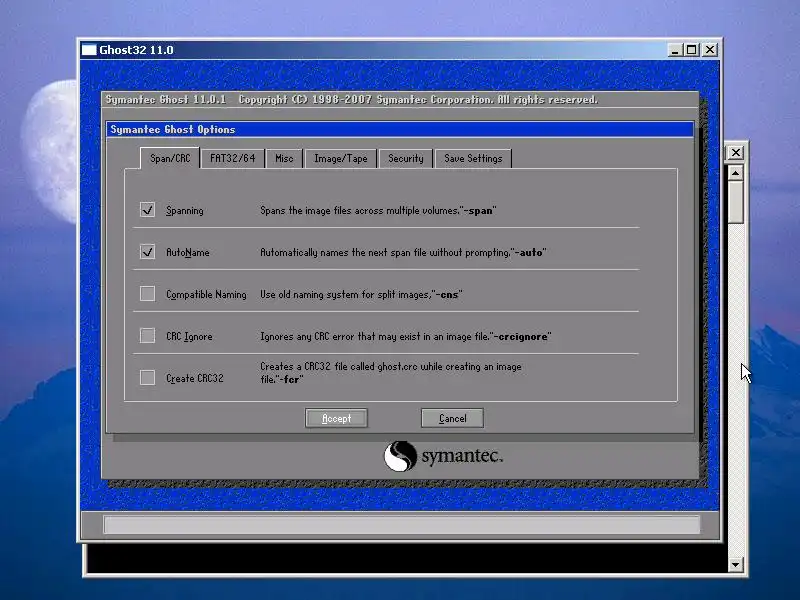Click the AutoName option label
This screenshot has width=800, height=600.
tap(188, 253)
